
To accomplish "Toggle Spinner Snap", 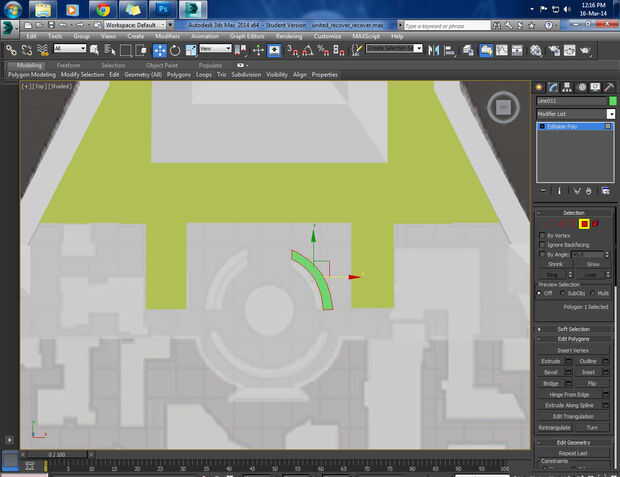I will (339, 50).
